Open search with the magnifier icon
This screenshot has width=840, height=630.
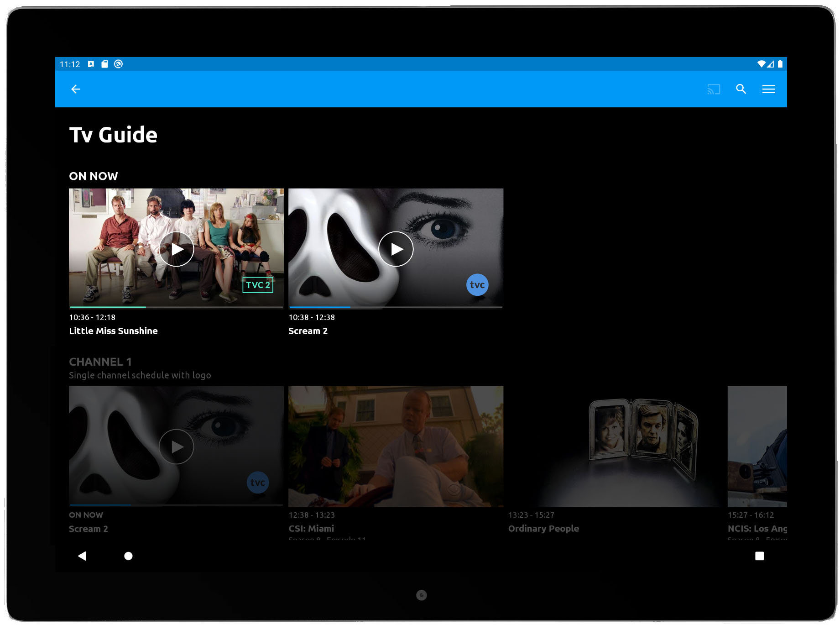tap(741, 89)
